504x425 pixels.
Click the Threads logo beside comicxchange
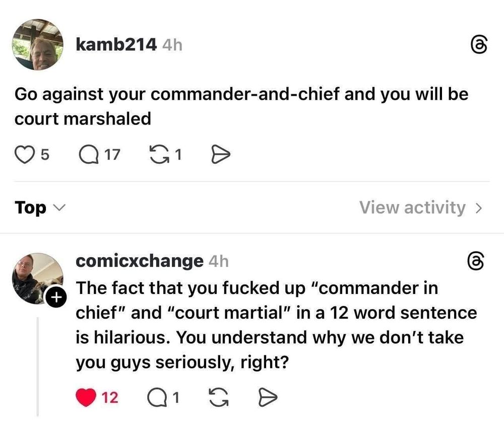coord(475,261)
